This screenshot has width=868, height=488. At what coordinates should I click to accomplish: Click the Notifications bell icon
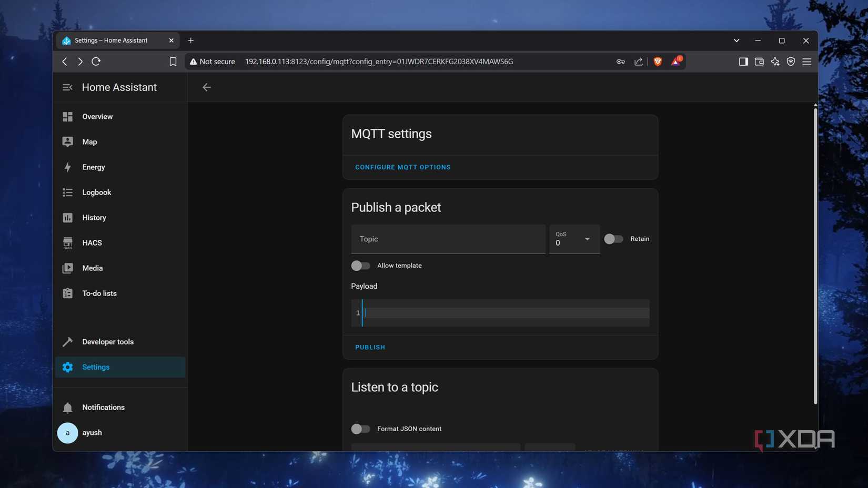pyautogui.click(x=67, y=408)
